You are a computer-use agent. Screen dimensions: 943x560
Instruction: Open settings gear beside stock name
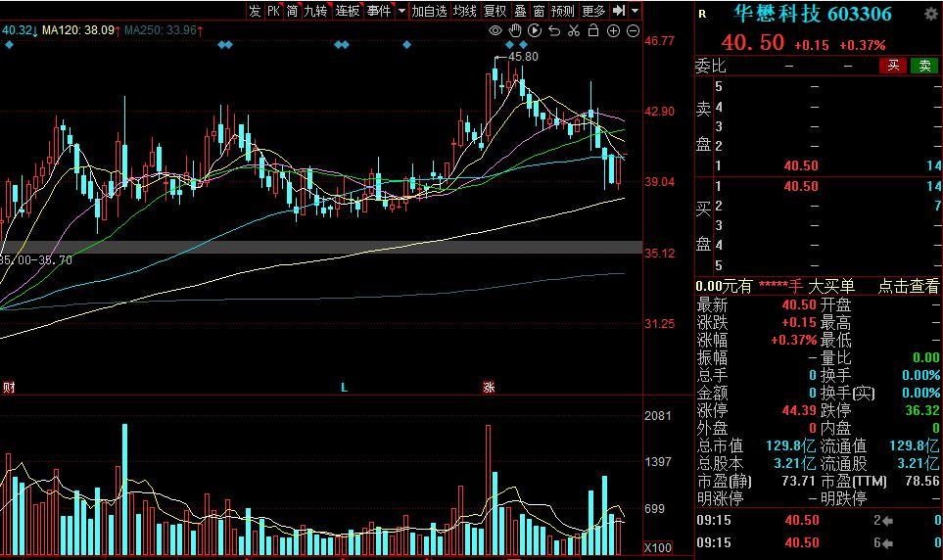931,14
